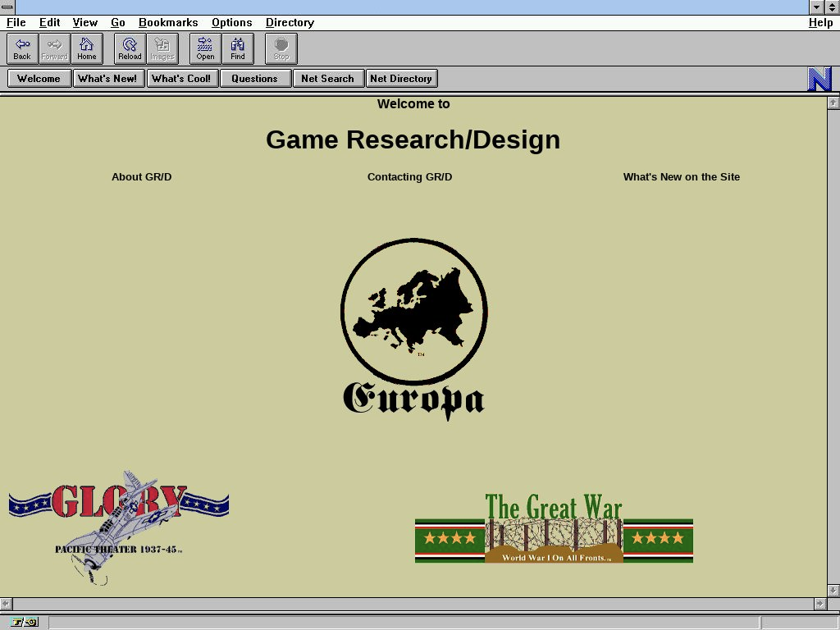
Task: Open the Contacting GR/D link
Action: tap(409, 177)
